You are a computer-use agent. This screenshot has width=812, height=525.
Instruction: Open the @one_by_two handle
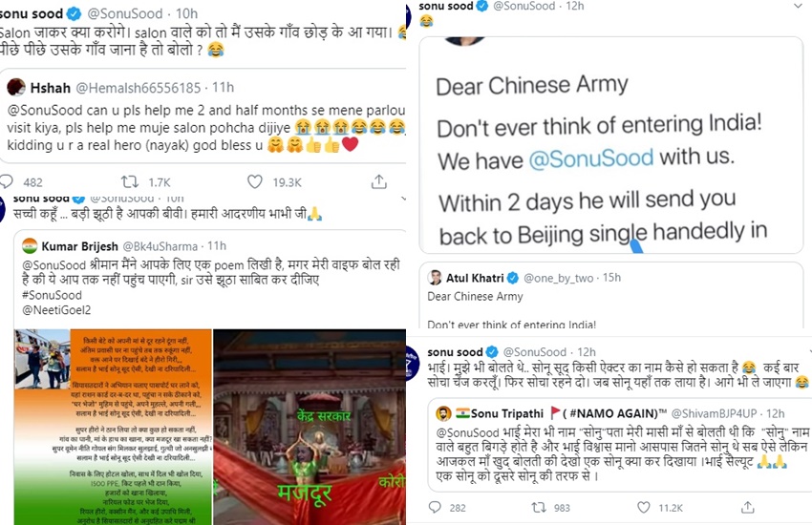click(x=558, y=278)
